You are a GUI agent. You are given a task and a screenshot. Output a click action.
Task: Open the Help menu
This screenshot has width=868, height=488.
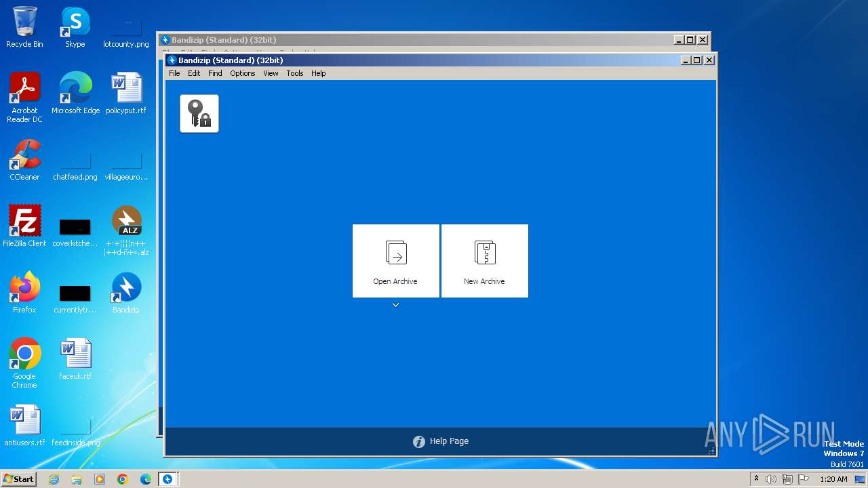pos(318,73)
